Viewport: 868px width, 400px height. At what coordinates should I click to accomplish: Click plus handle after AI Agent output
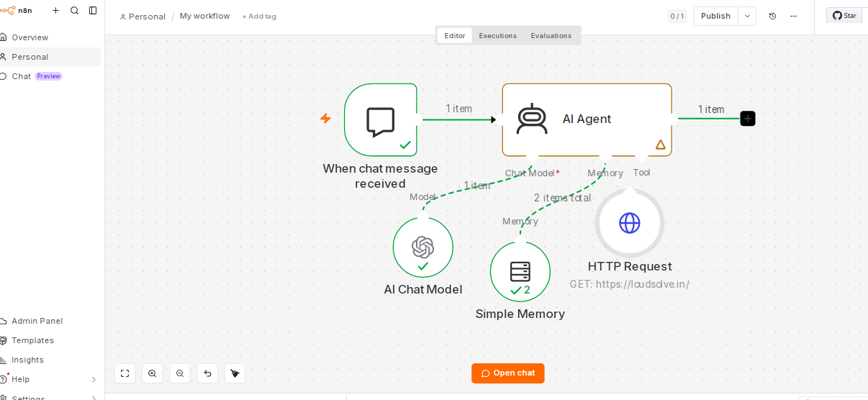748,119
